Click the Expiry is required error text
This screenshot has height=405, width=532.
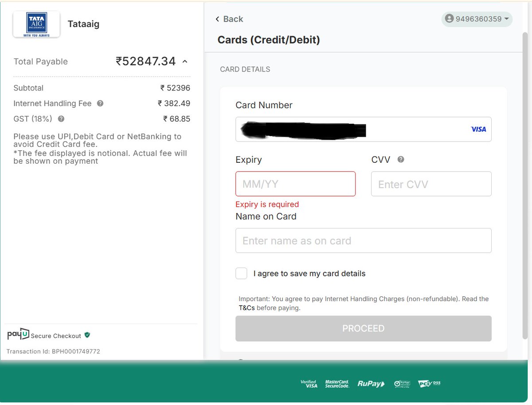267,204
